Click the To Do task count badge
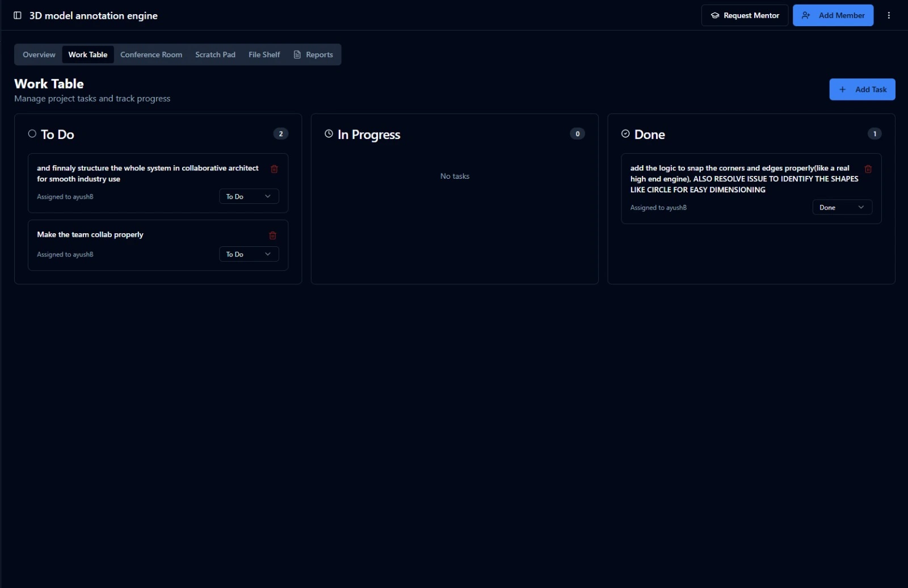The image size is (908, 588). (x=280, y=134)
